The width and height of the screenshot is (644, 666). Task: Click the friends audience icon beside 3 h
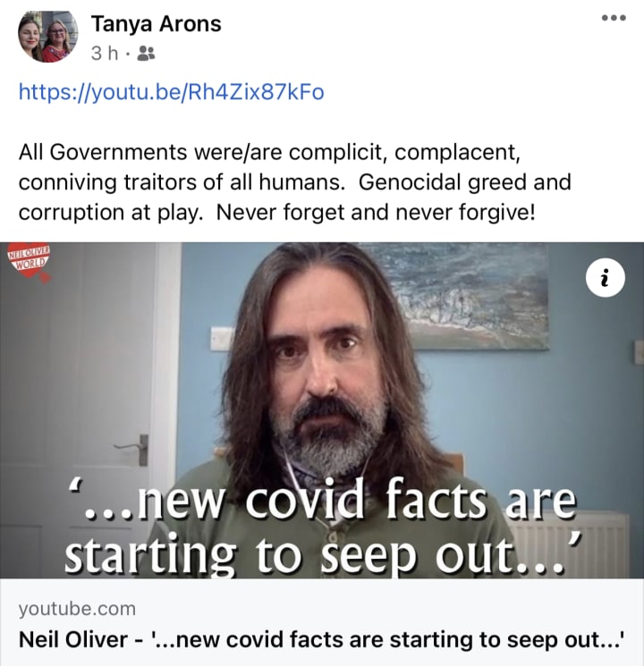146,54
